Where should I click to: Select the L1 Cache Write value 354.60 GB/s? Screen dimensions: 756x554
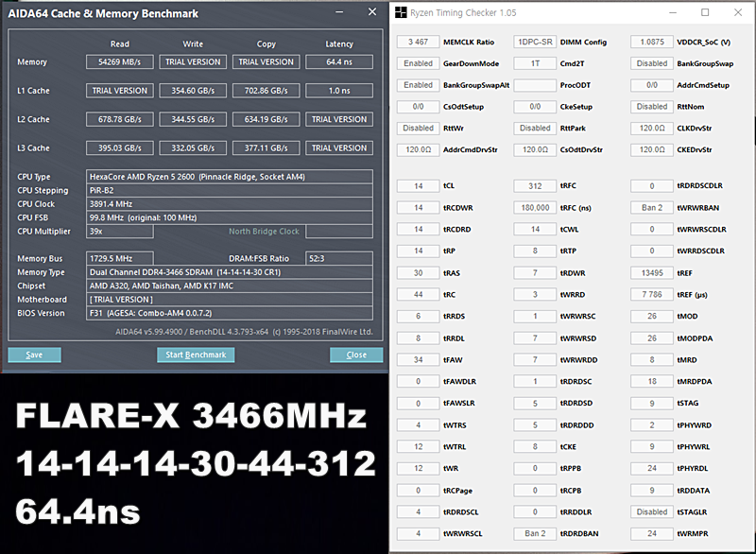tap(193, 91)
